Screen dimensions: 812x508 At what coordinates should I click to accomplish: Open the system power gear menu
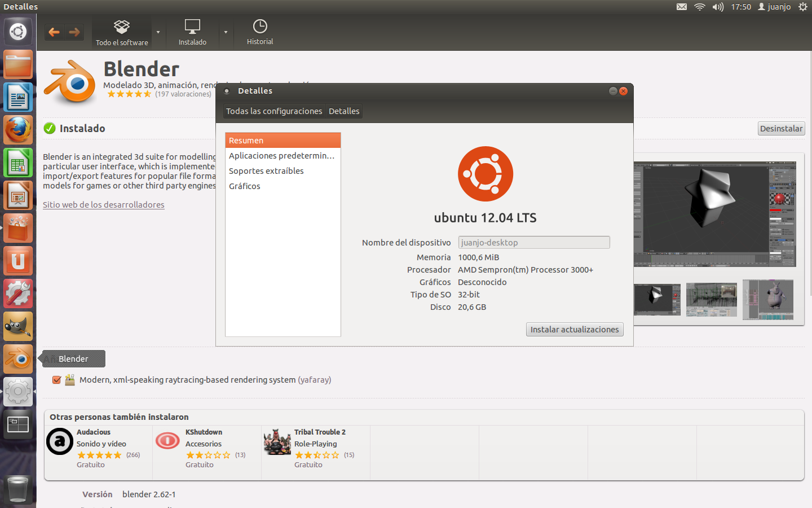803,7
